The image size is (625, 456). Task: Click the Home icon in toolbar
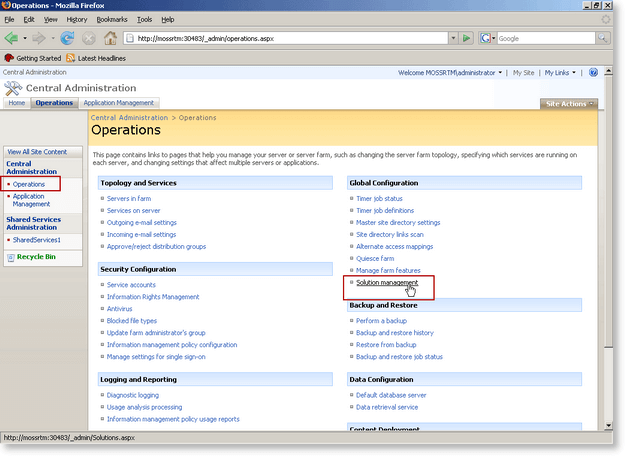tap(110, 38)
